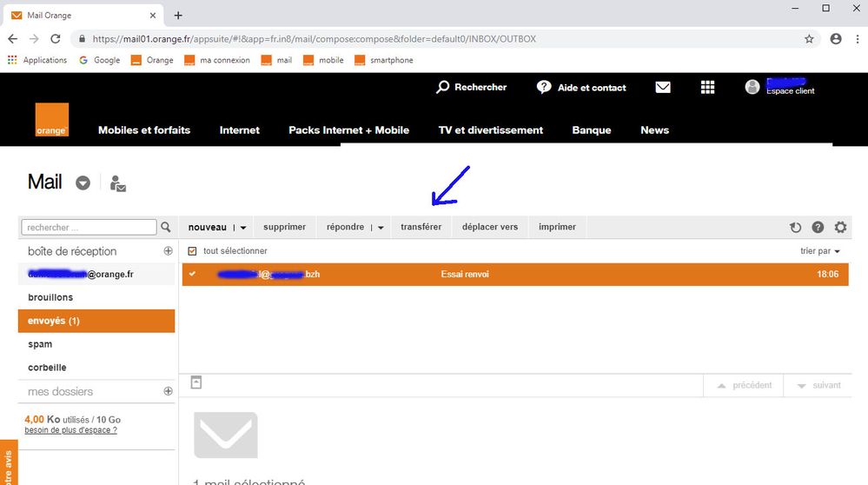Bookmark page with the star icon
This screenshot has width=868, height=485.
coord(809,39)
